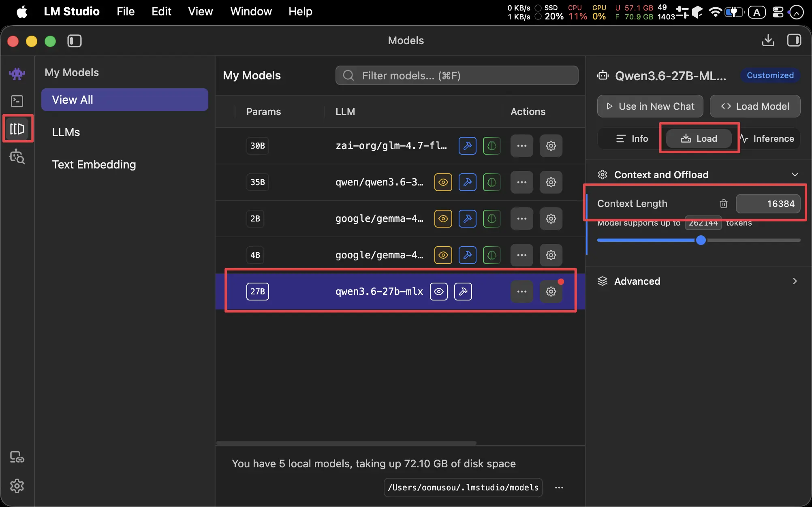
Task: Open the more-actions menu on the 4B row
Action: [x=522, y=255]
